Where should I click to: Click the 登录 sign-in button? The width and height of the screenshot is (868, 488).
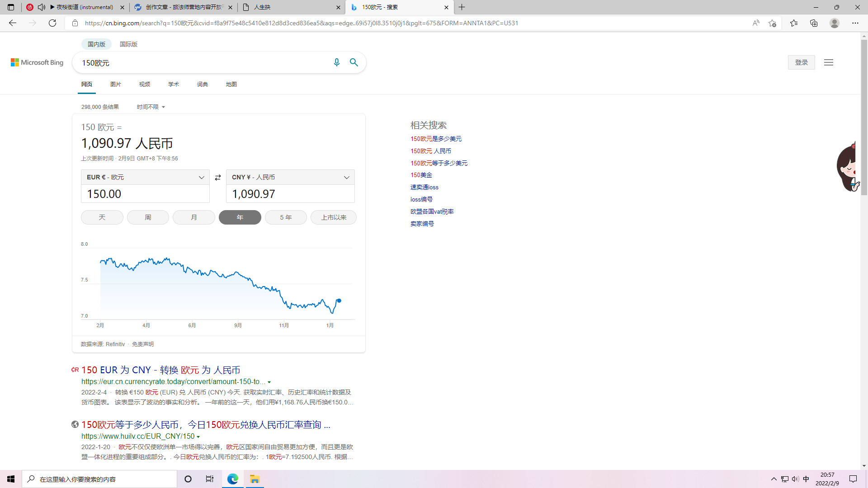801,62
